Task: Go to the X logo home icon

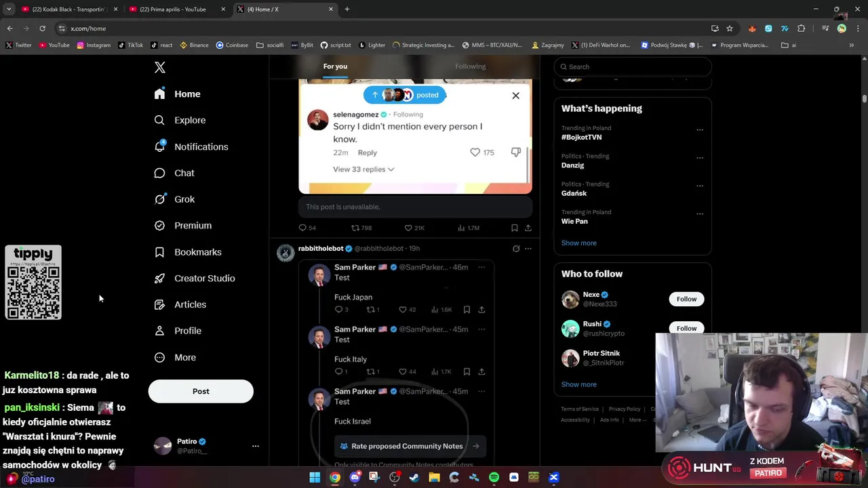Action: [x=160, y=67]
